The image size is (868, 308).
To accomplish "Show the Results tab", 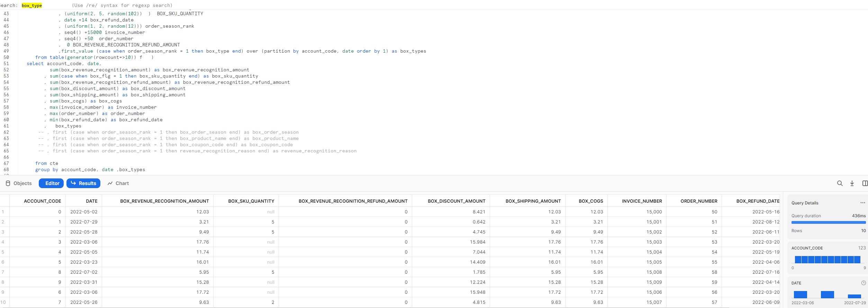I will pyautogui.click(x=83, y=183).
